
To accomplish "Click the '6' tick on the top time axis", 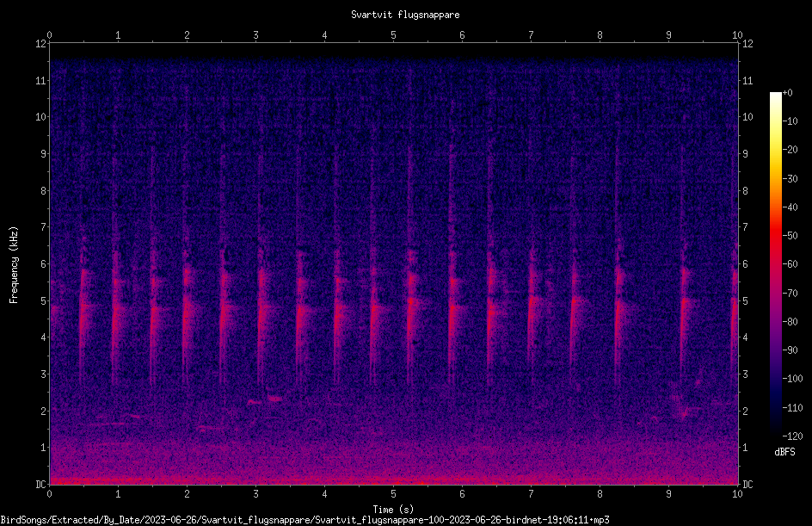I will (462, 35).
